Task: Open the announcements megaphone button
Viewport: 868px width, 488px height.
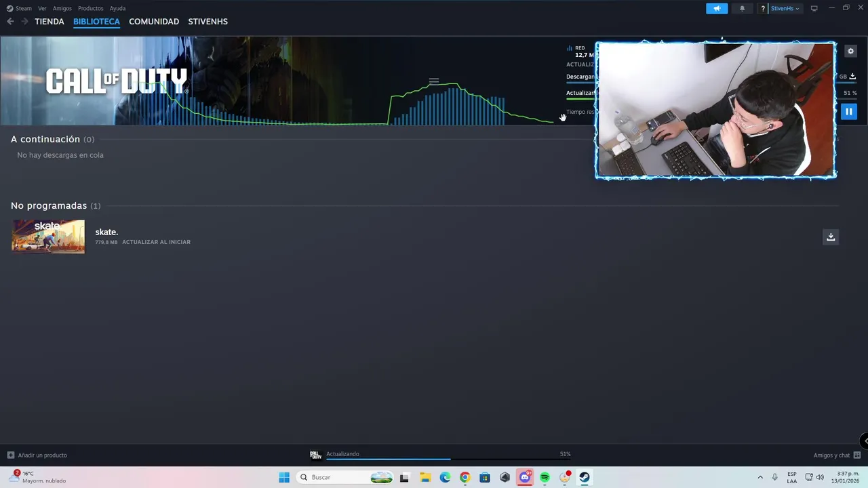Action: [x=717, y=8]
